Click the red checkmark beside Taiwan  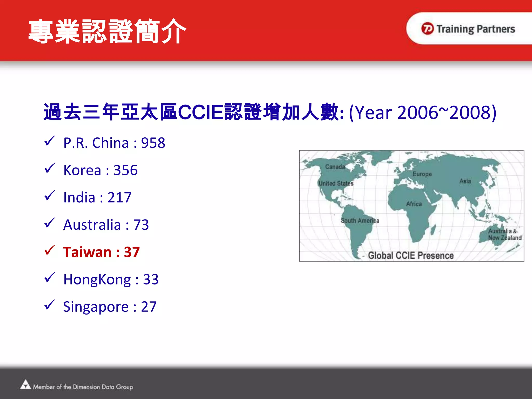(49, 250)
